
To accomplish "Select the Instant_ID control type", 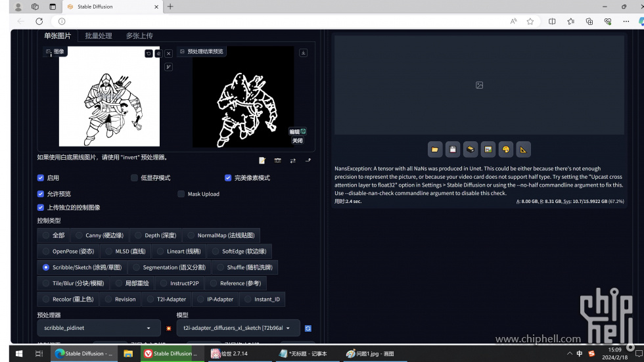I will click(x=262, y=299).
